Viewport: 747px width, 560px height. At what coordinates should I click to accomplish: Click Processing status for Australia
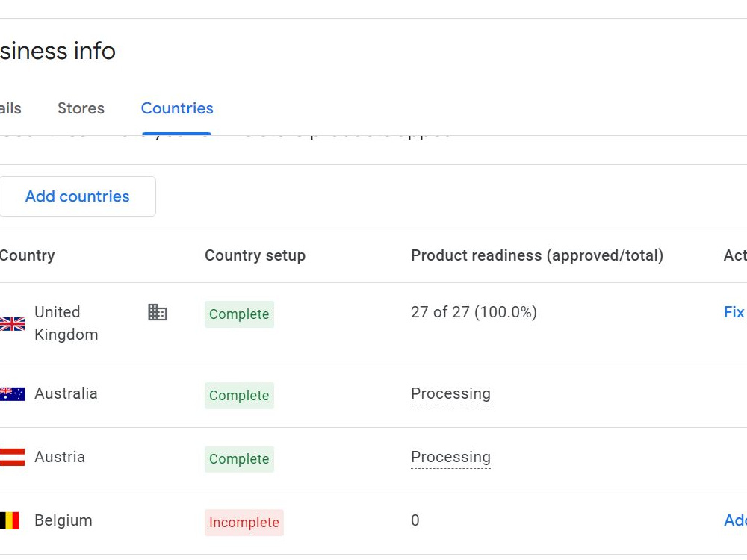(x=450, y=393)
